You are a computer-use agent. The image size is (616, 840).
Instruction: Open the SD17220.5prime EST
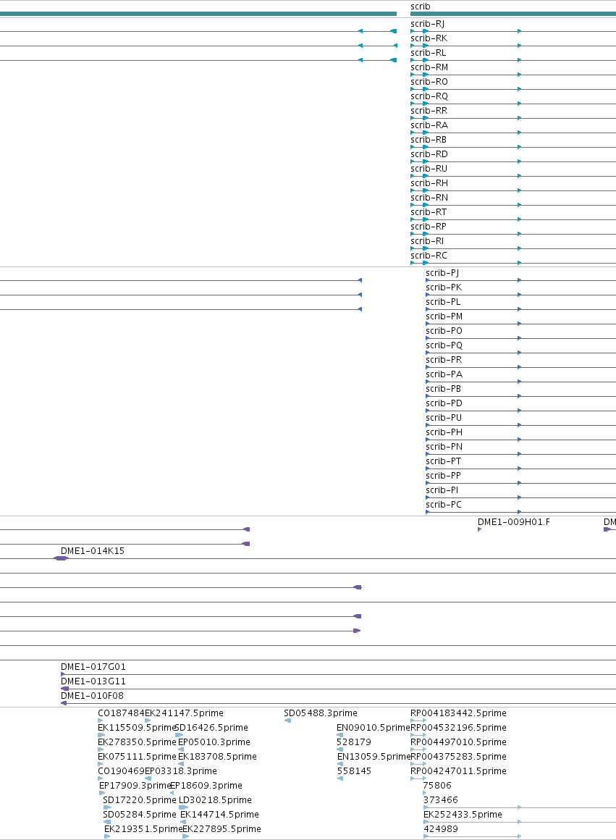(140, 800)
